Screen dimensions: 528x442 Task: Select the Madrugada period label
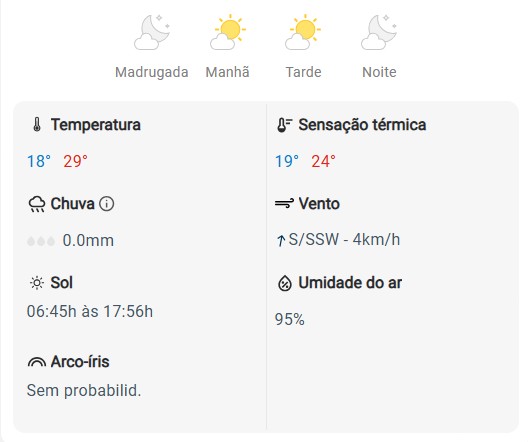click(x=152, y=72)
